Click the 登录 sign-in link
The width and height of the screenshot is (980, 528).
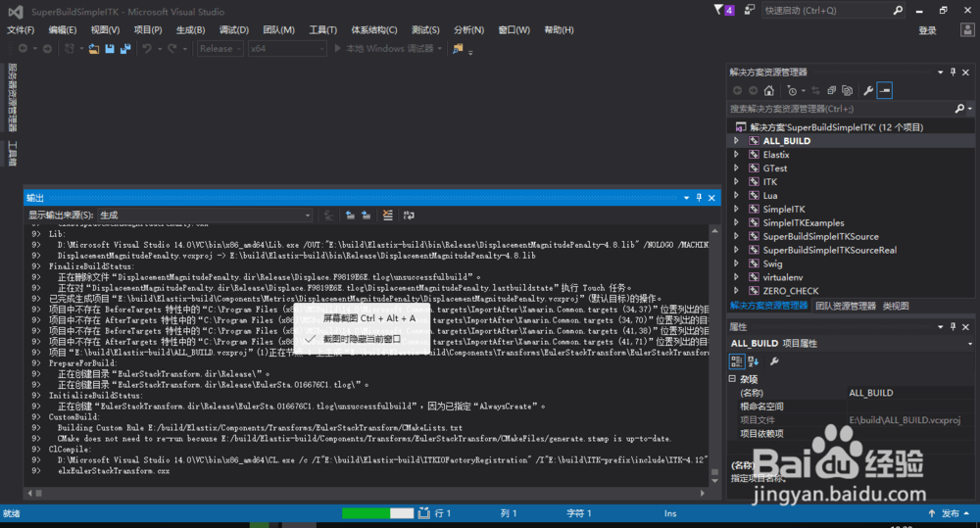[927, 30]
